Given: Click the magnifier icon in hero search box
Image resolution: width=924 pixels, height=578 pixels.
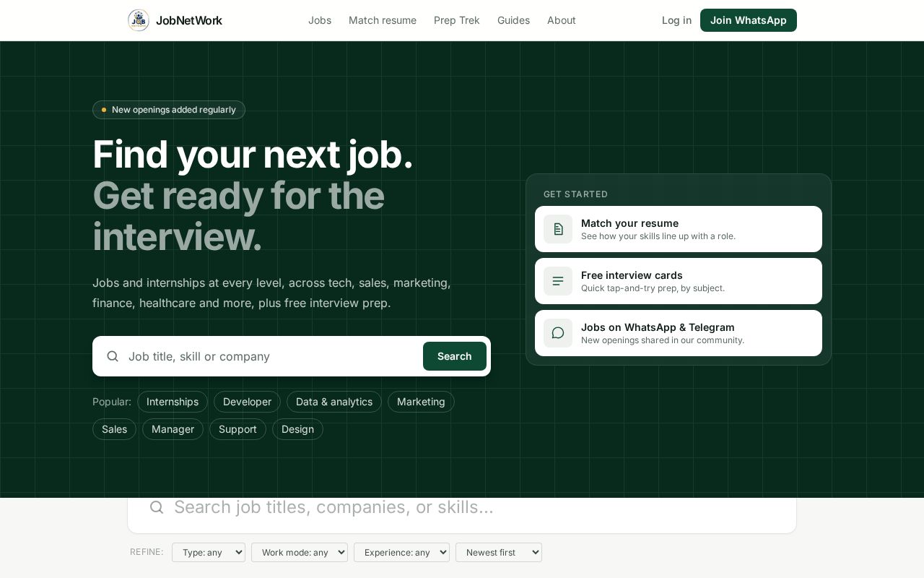Looking at the screenshot, I should (113, 356).
